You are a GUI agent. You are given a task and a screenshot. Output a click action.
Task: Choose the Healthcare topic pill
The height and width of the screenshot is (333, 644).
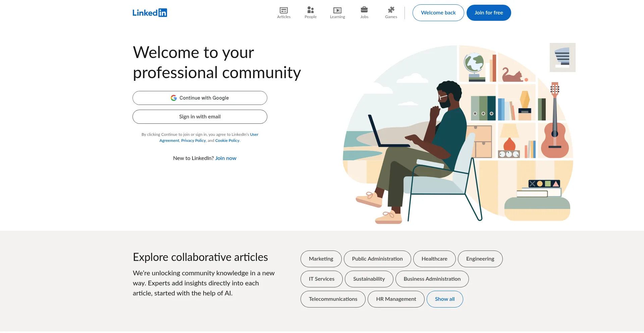[434, 259]
